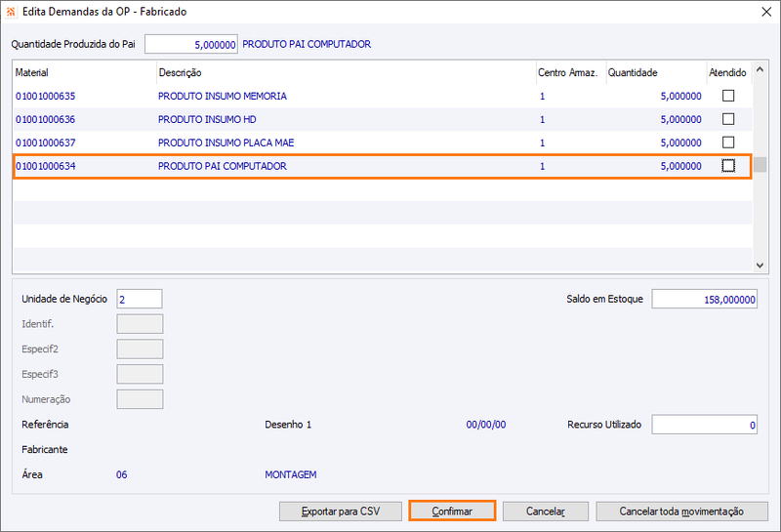This screenshot has height=532, width=781.
Task: Click the disabled Numeração field
Action: [x=140, y=399]
